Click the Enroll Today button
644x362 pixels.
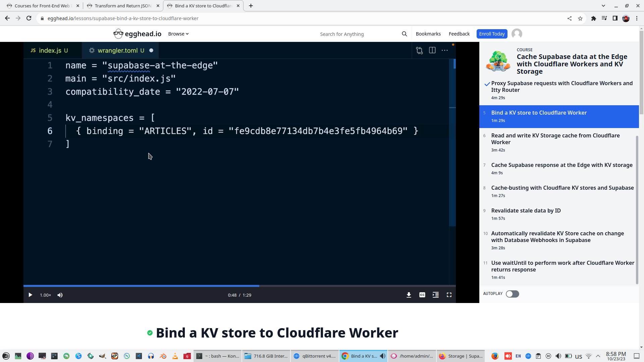491,34
